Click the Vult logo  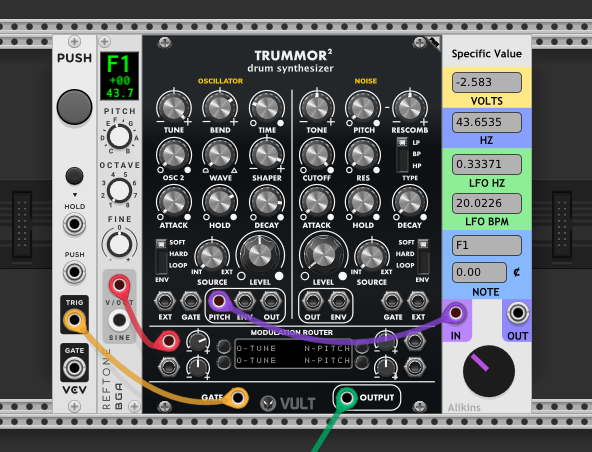pos(288,404)
